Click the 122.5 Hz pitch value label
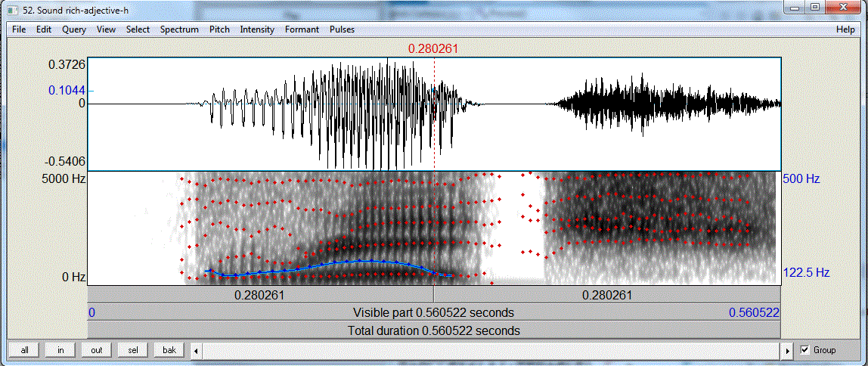 pos(806,272)
